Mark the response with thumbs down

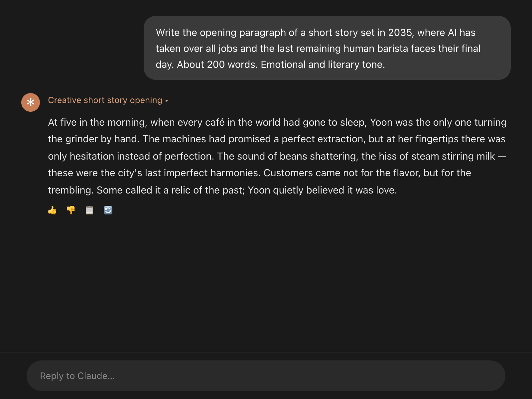[71, 210]
